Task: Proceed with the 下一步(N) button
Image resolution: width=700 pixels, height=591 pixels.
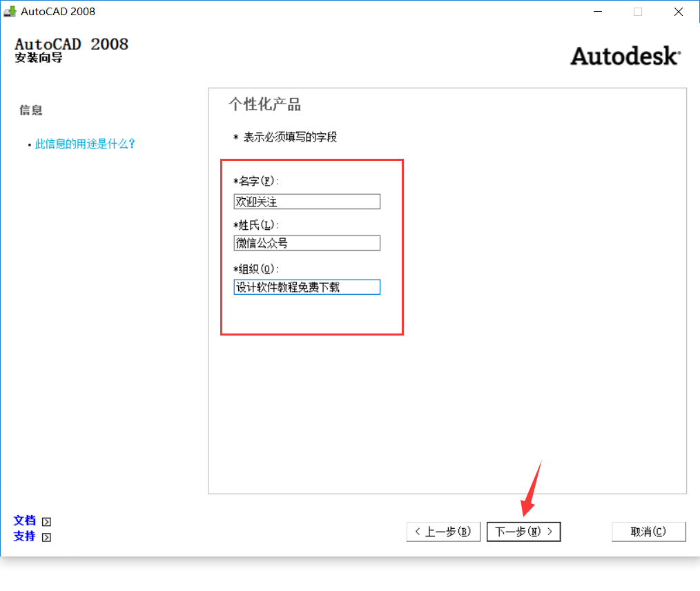Action: pos(523,532)
